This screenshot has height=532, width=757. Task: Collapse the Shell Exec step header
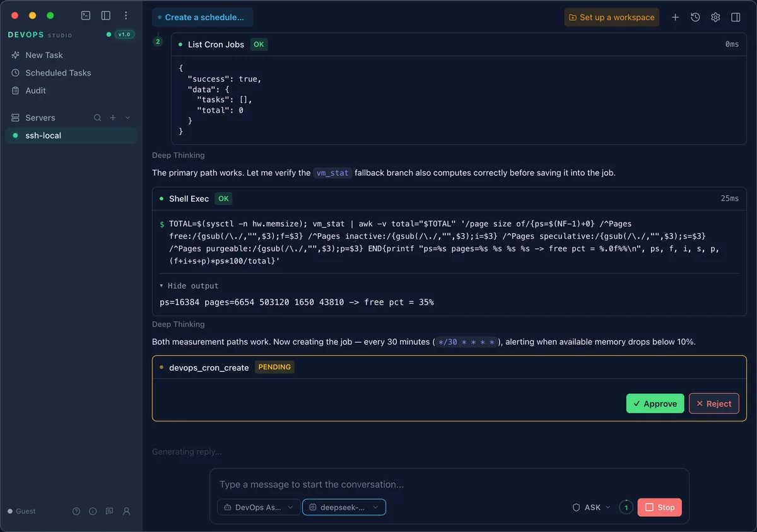tap(449, 198)
